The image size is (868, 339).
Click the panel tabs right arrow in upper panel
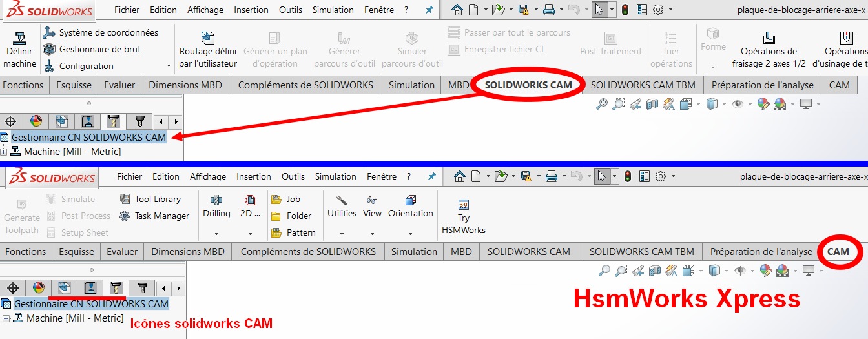click(175, 121)
